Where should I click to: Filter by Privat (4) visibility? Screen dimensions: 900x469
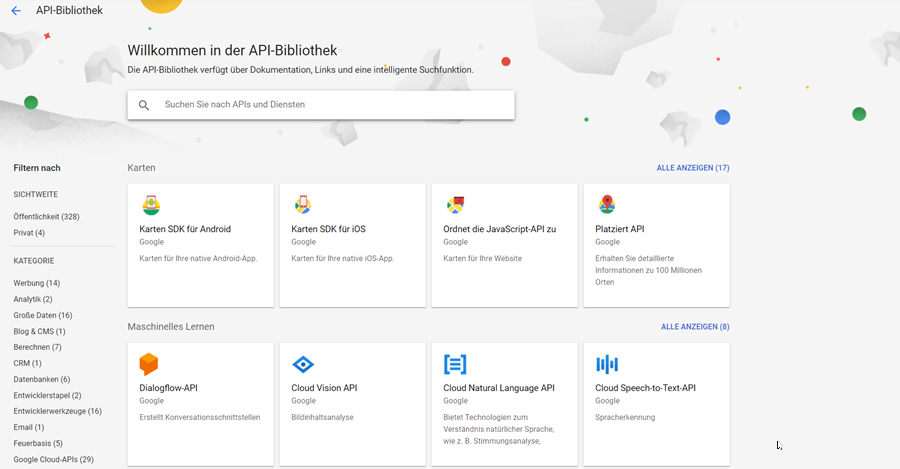coord(29,233)
